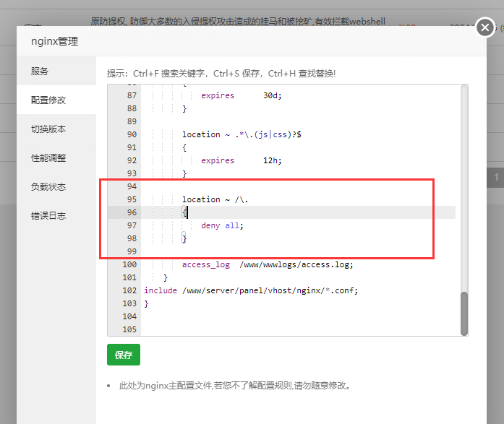The height and width of the screenshot is (424, 504).
Task: Close the nginx管理 dialog
Action: 485,27
